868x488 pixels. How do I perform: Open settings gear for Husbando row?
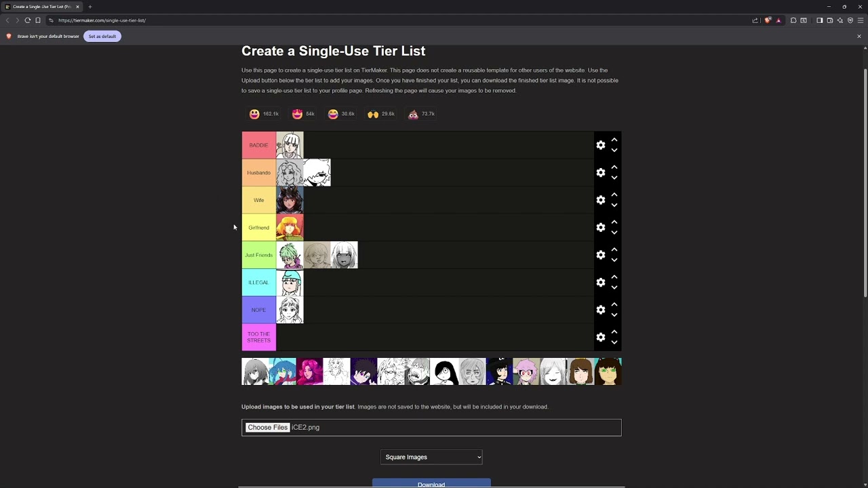point(601,173)
